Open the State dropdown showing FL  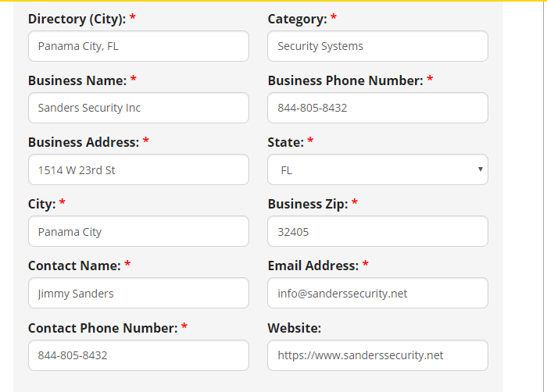pyautogui.click(x=377, y=169)
